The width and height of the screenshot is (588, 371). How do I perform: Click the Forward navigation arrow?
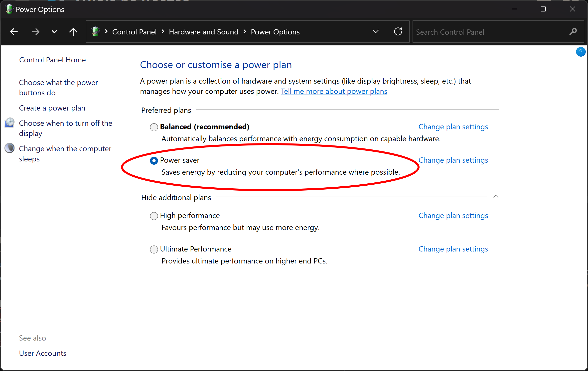pyautogui.click(x=36, y=32)
